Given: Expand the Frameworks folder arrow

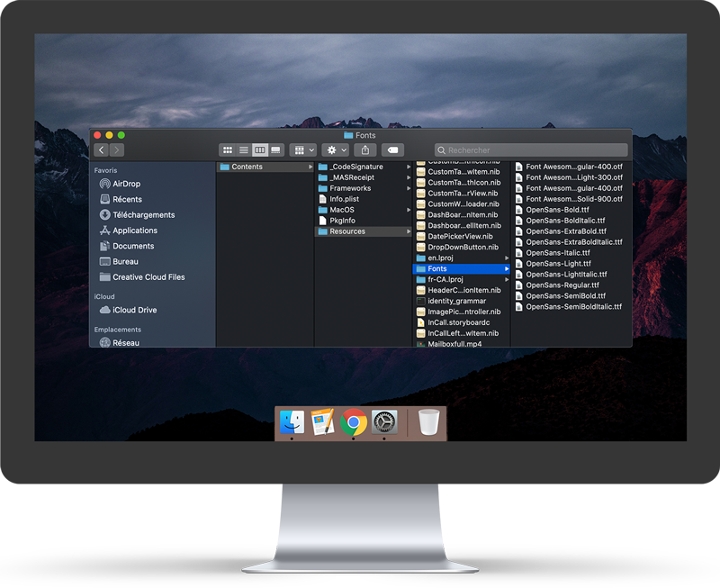Looking at the screenshot, I should point(409,188).
